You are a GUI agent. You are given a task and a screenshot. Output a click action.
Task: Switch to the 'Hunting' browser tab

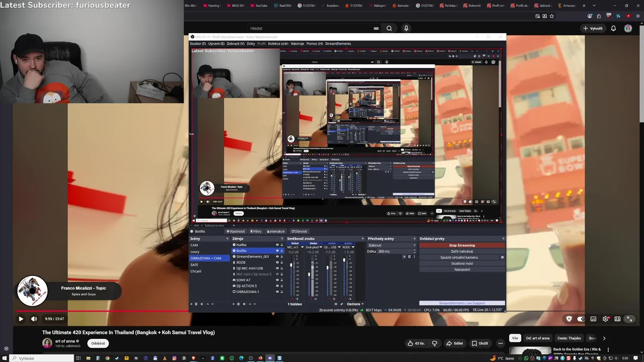pos(213,6)
